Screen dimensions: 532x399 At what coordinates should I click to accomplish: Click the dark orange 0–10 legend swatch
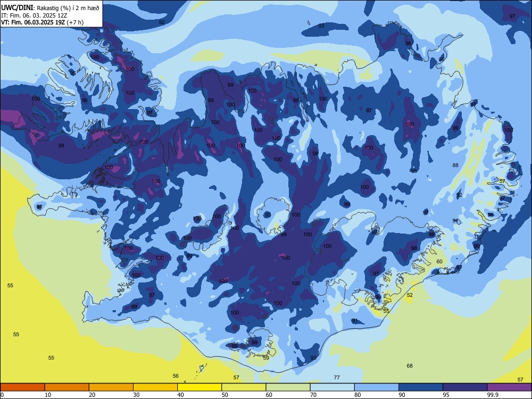tap(22, 387)
